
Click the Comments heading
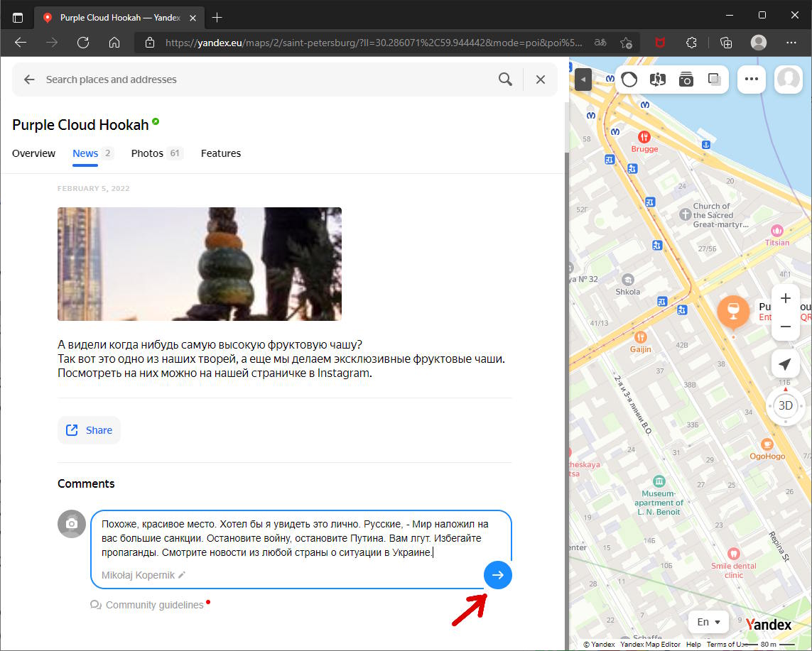pos(86,483)
